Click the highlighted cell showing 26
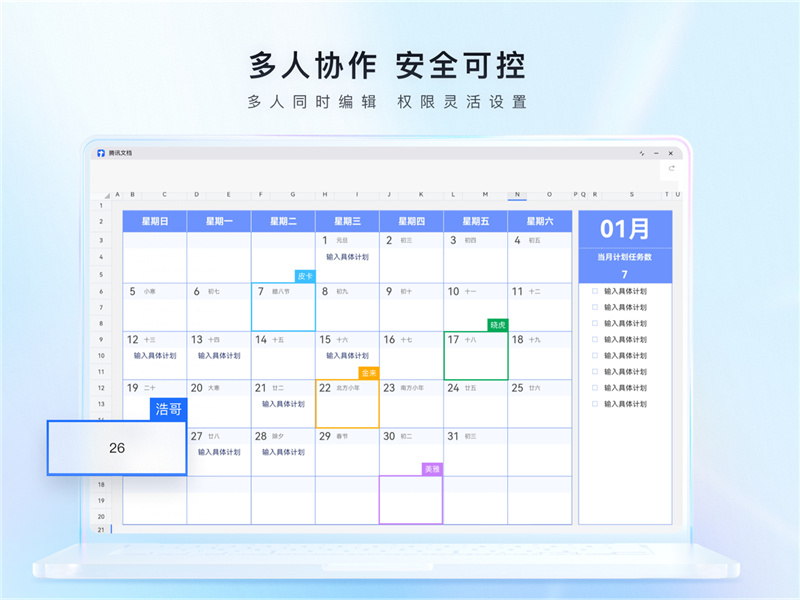 click(x=117, y=448)
